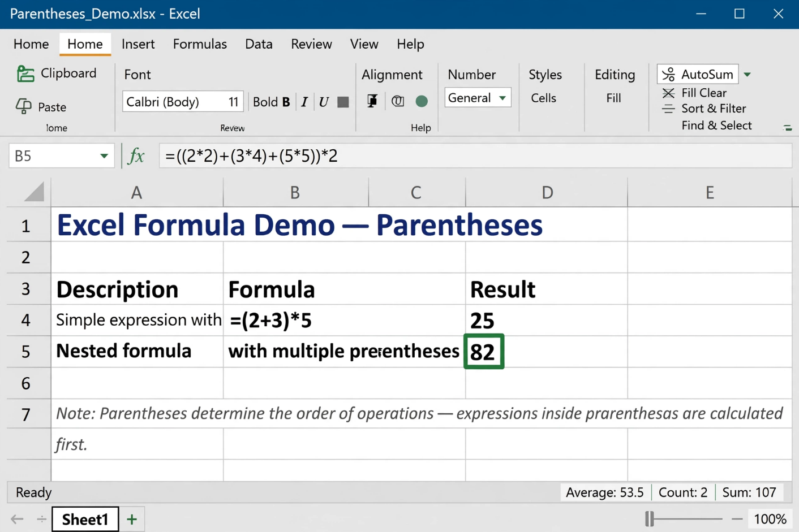Viewport: 799px width, 532px height.
Task: Open the Insert ribbon tab
Action: click(138, 44)
